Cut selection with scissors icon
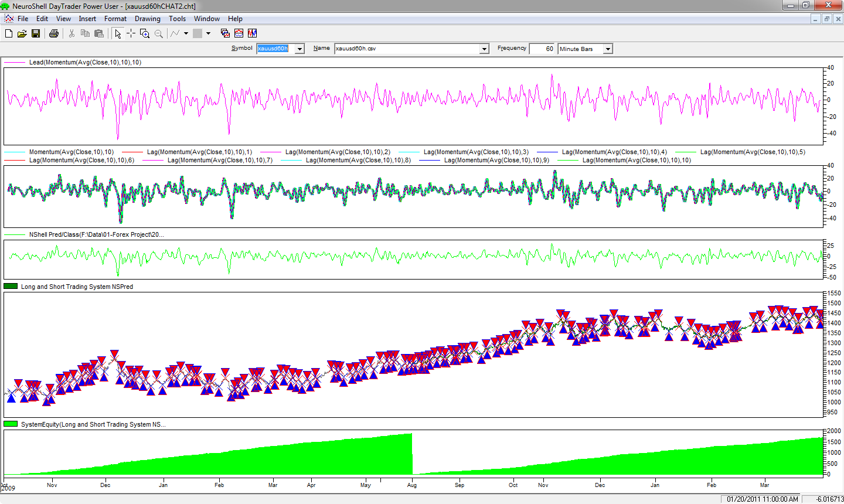This screenshot has width=844, height=504. [72, 33]
